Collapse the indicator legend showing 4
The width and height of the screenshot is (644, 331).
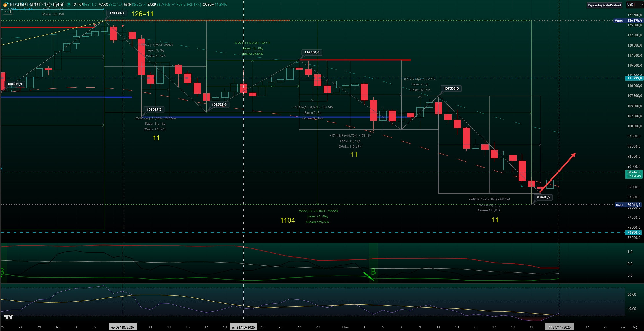[8, 12]
